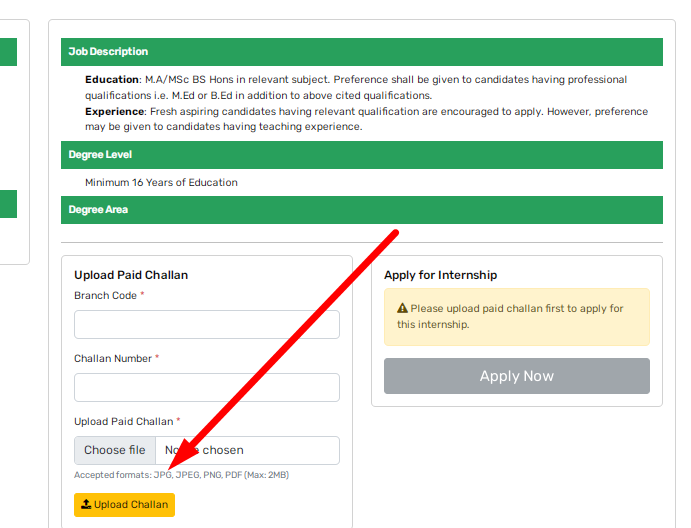Click the Apply for Internship heading
Viewport: 691px width, 528px height.
click(x=440, y=275)
